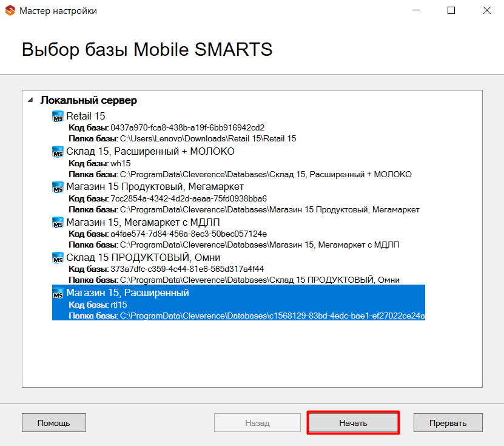Click the Назад button
This screenshot has width=504, height=446.
pos(258,423)
